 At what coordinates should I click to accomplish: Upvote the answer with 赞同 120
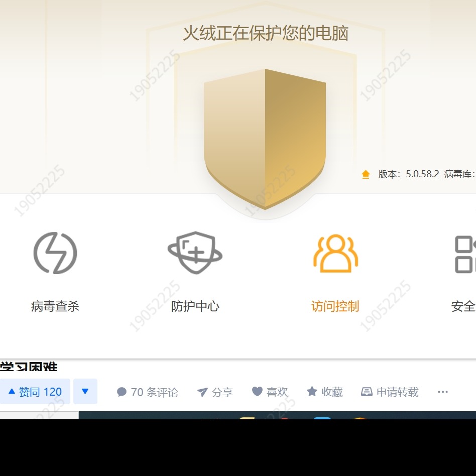[35, 392]
